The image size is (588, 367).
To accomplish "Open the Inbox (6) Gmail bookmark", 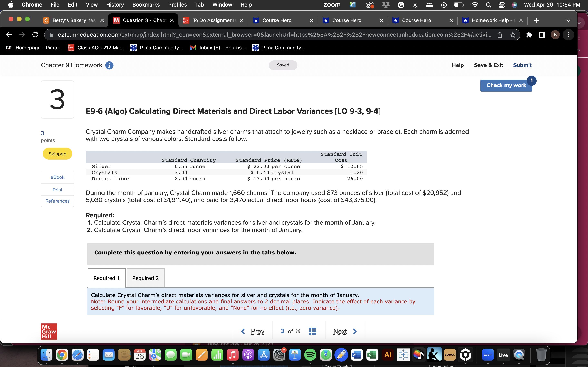I will click(x=218, y=48).
